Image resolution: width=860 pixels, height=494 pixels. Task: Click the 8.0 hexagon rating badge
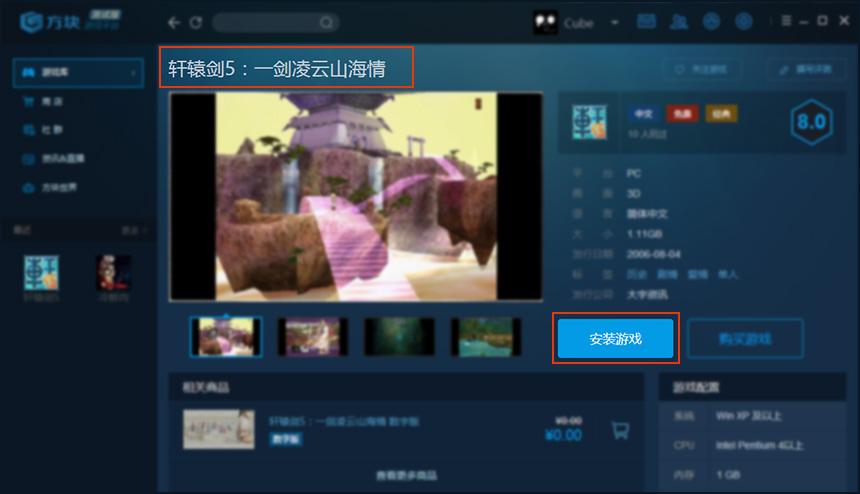coord(812,122)
